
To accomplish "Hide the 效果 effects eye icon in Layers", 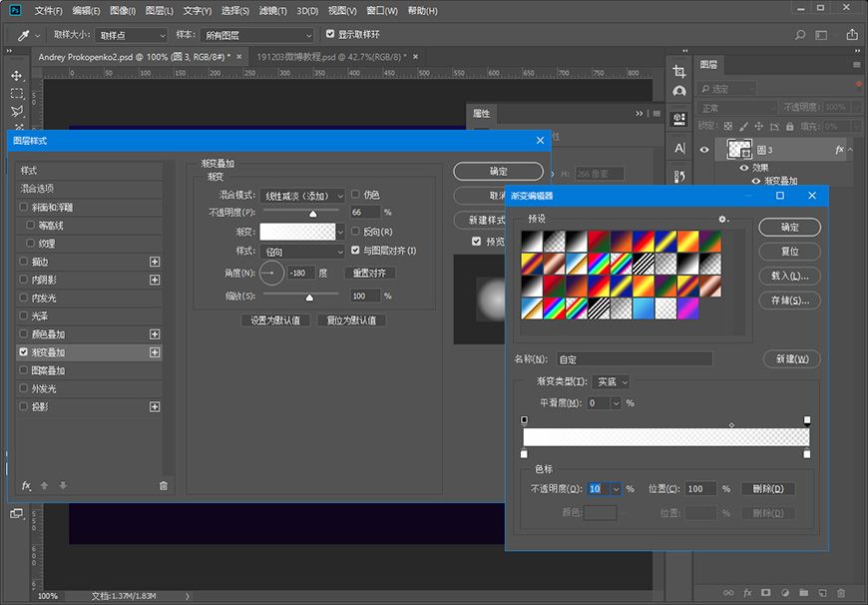I will click(744, 168).
